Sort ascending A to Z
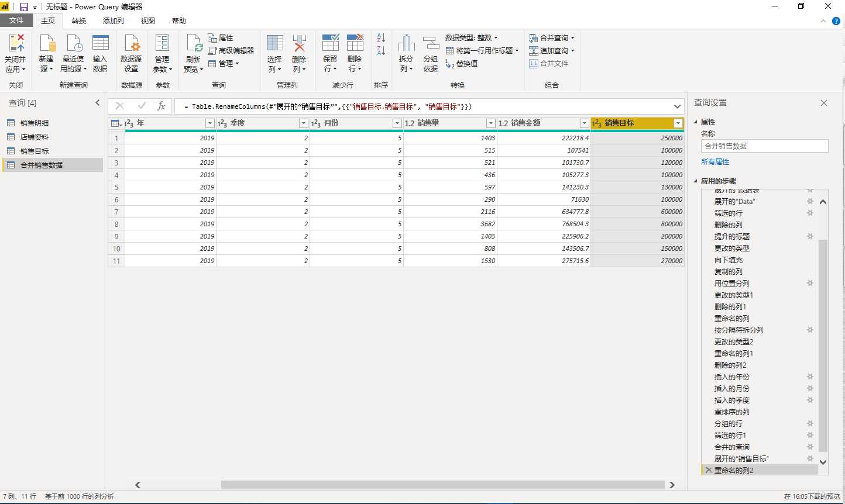This screenshot has width=845, height=504. pos(381,38)
